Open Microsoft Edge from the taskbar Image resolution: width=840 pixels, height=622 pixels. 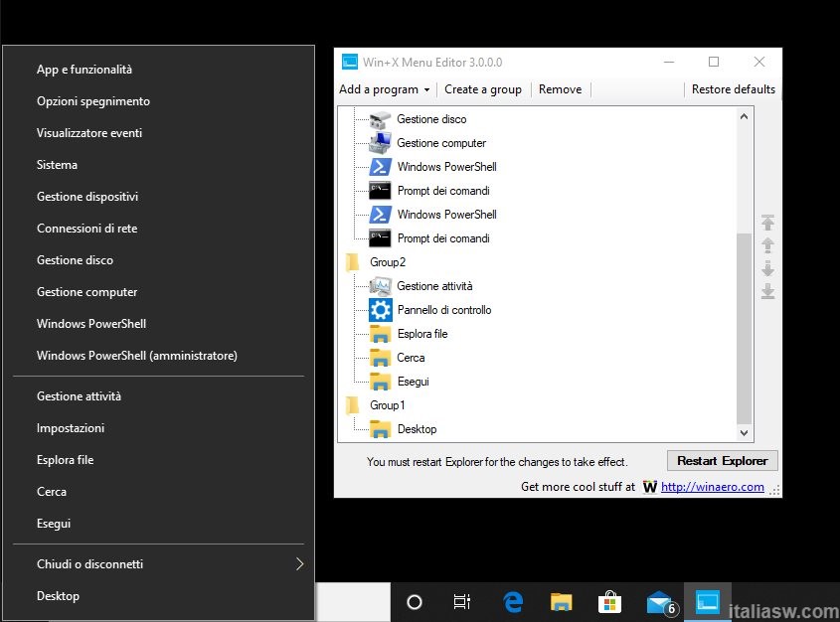click(513, 602)
